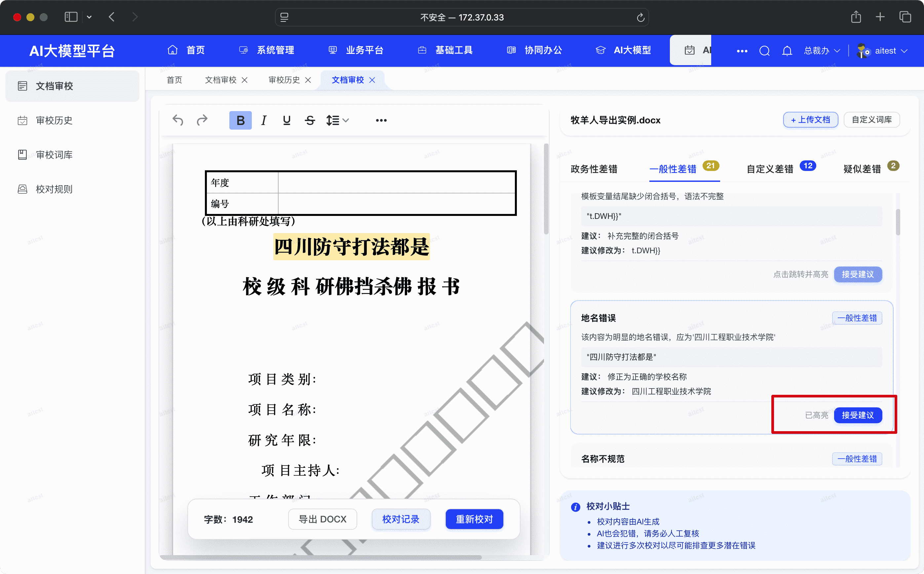This screenshot has height=574, width=924.
Task: Open 系统管理 navigation menu
Action: click(267, 50)
